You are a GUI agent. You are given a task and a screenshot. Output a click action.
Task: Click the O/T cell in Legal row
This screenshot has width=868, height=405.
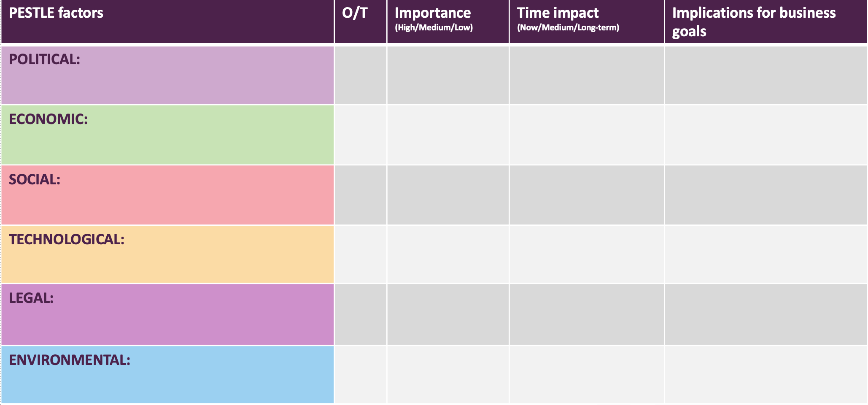[360, 314]
